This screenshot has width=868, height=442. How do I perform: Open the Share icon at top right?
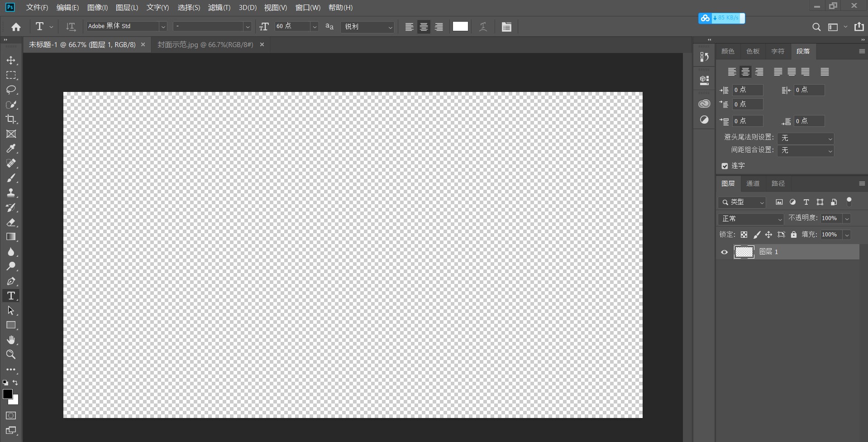[858, 27]
